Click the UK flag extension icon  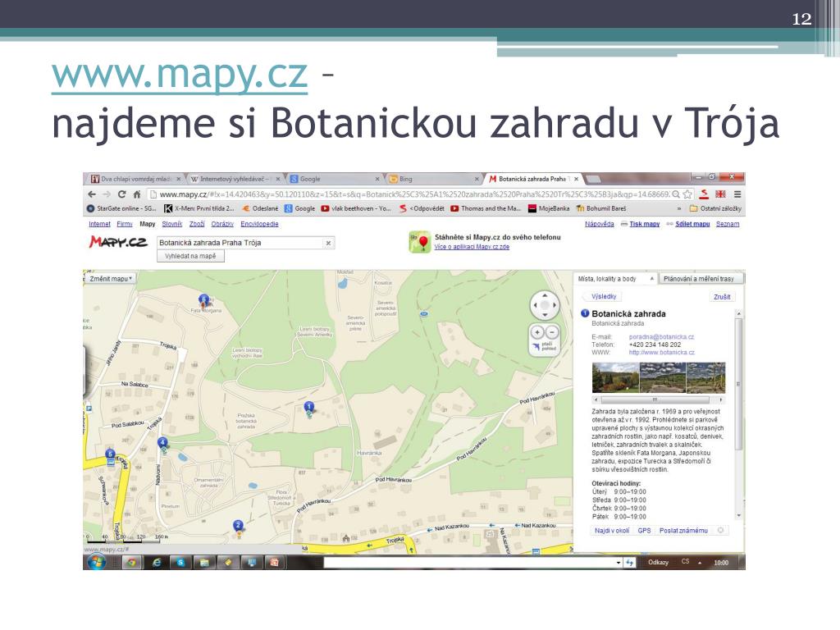click(720, 194)
